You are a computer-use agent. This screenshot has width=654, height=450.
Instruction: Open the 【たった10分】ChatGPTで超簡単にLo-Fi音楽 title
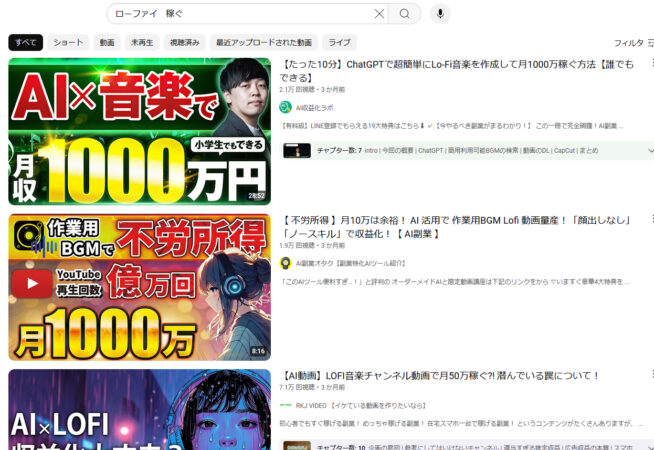point(457,71)
